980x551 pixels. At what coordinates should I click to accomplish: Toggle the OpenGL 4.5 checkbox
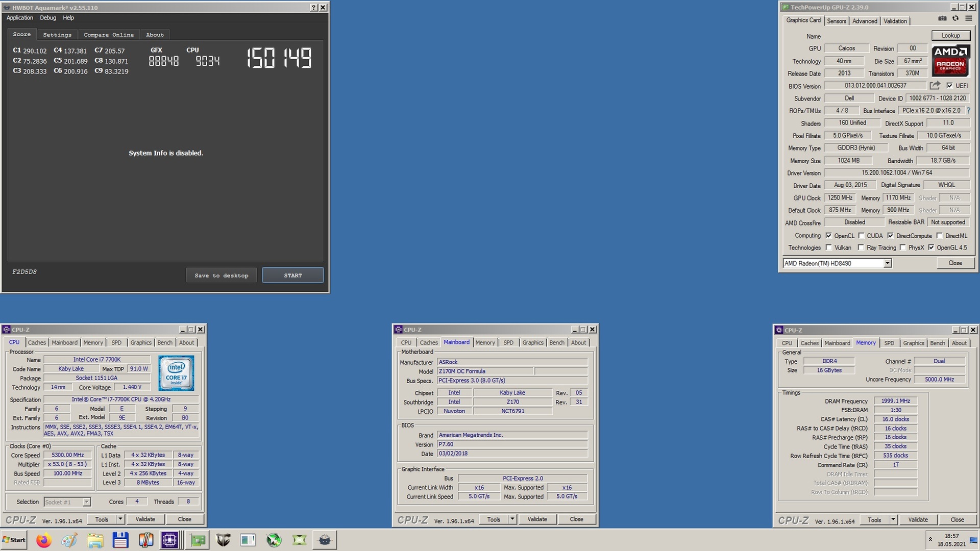click(x=931, y=247)
